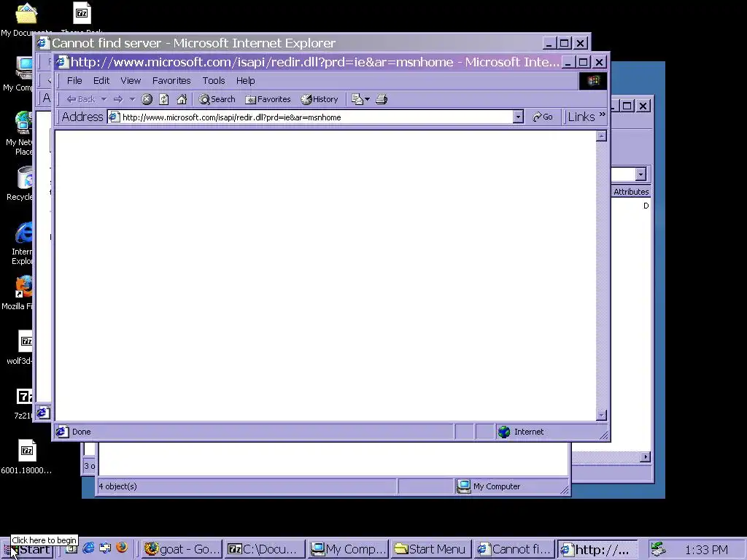Viewport: 747px width, 560px height.
Task: Open the Tools menu
Action: pyautogui.click(x=214, y=80)
